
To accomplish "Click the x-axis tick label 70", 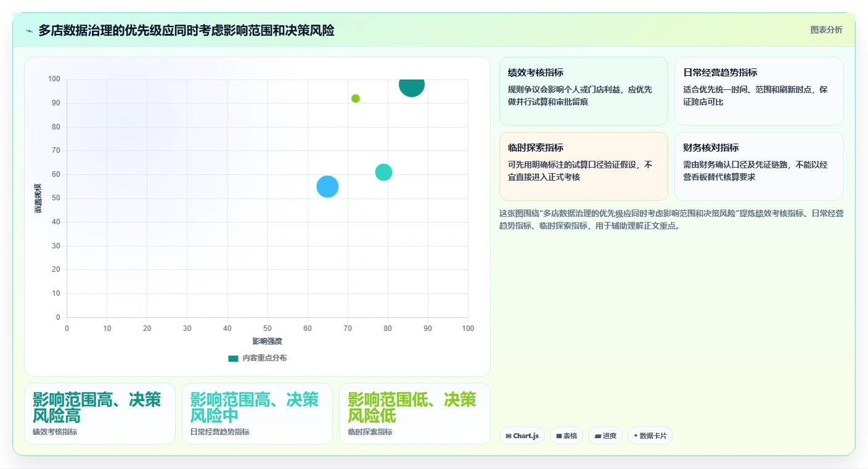I will tap(348, 328).
